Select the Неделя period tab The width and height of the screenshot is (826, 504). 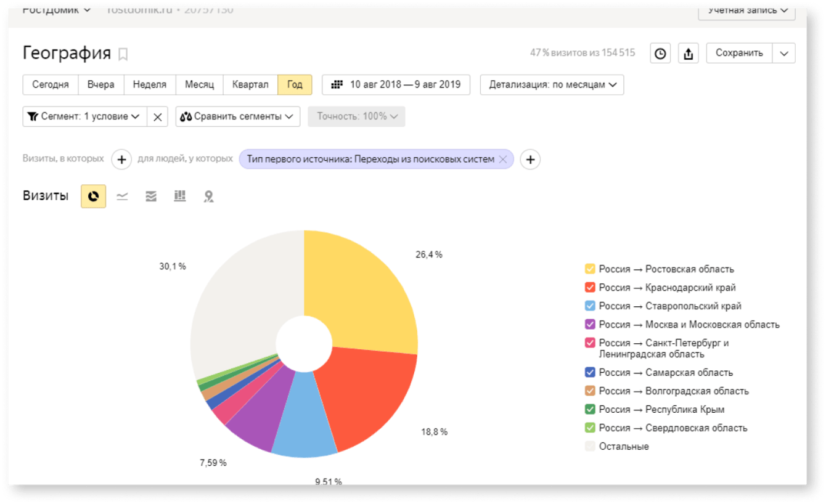[x=150, y=84]
